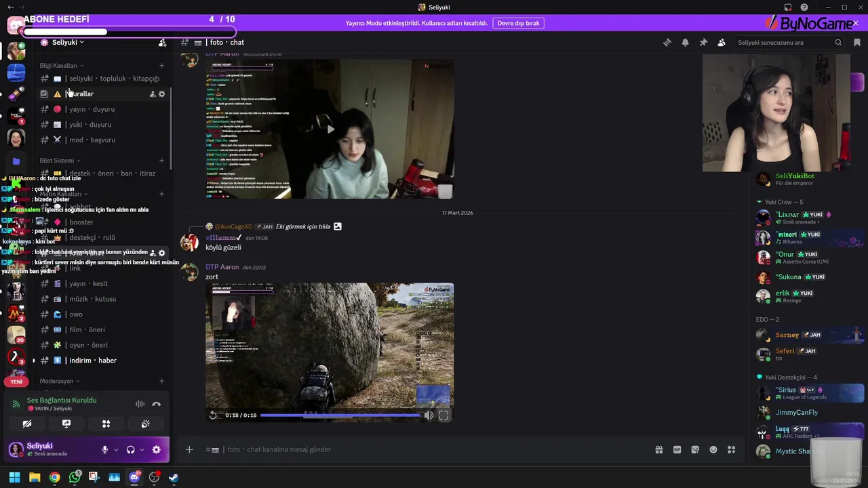Viewport: 868px width, 488px height.
Task: Open member Sarney's profile
Action: pyautogui.click(x=810, y=335)
